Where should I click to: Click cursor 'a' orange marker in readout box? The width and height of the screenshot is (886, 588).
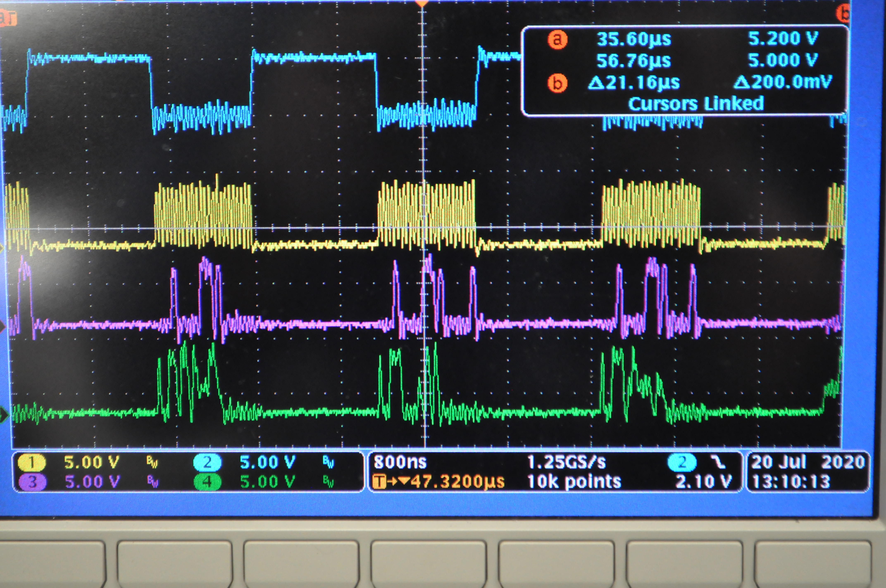point(557,39)
